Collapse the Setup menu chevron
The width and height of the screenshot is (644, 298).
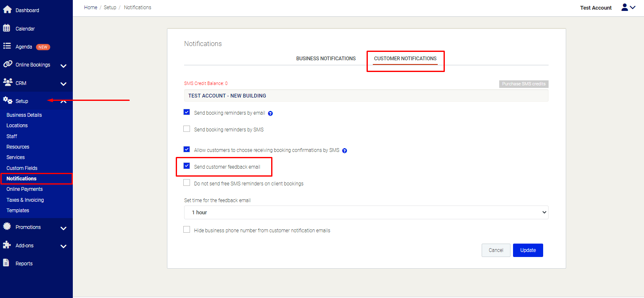[x=64, y=101]
